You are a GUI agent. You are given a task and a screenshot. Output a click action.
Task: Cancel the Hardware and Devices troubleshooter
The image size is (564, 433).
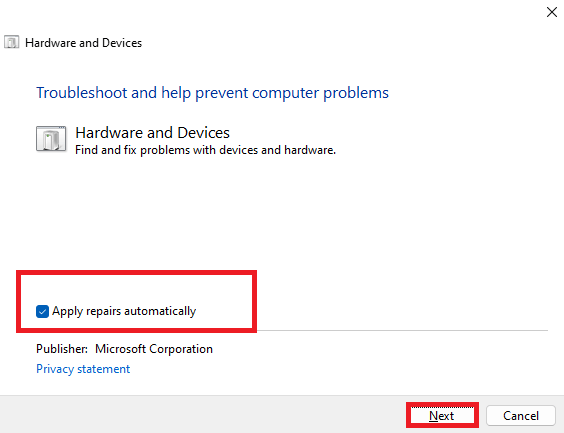520,415
